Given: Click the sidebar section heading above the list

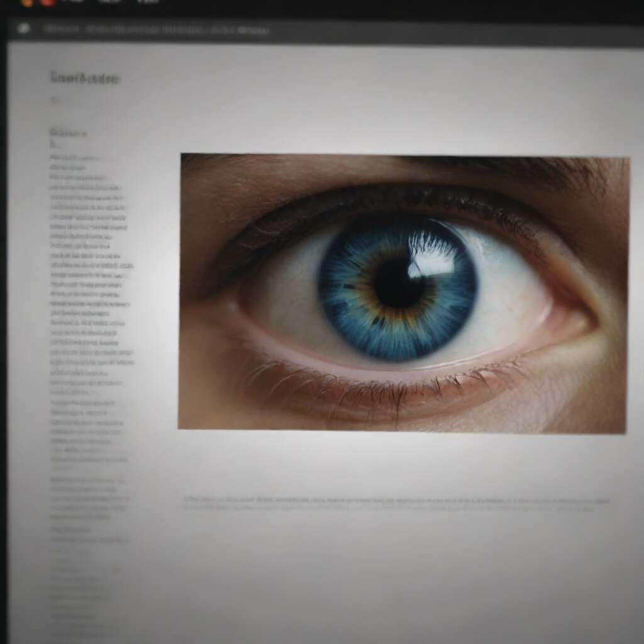Looking at the screenshot, I should pos(68,133).
